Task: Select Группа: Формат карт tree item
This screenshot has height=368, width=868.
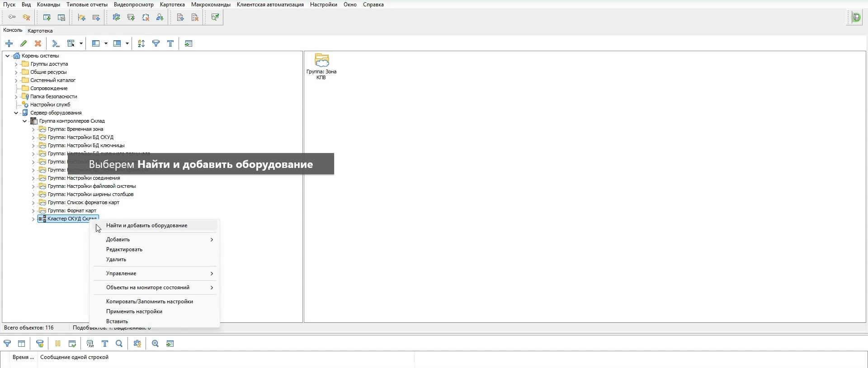Action: point(72,210)
